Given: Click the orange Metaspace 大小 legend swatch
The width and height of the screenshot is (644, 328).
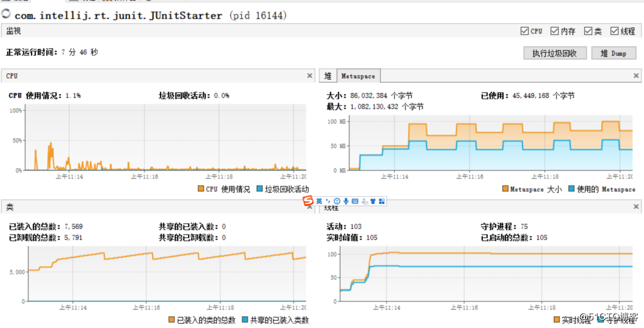Looking at the screenshot, I should pyautogui.click(x=505, y=189).
